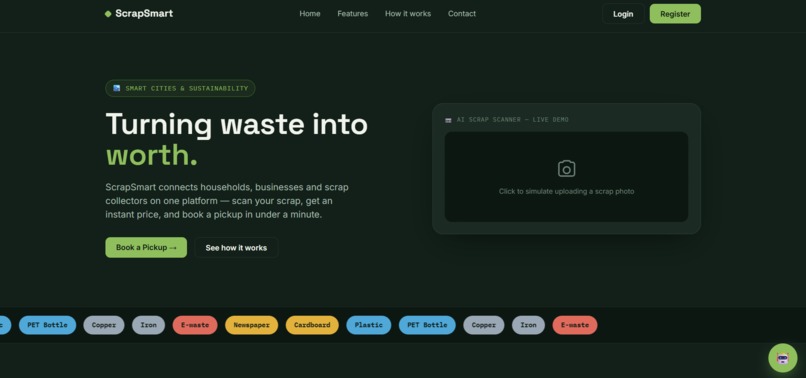
Task: Click the ScrapSmart description paragraph
Action: (x=227, y=201)
